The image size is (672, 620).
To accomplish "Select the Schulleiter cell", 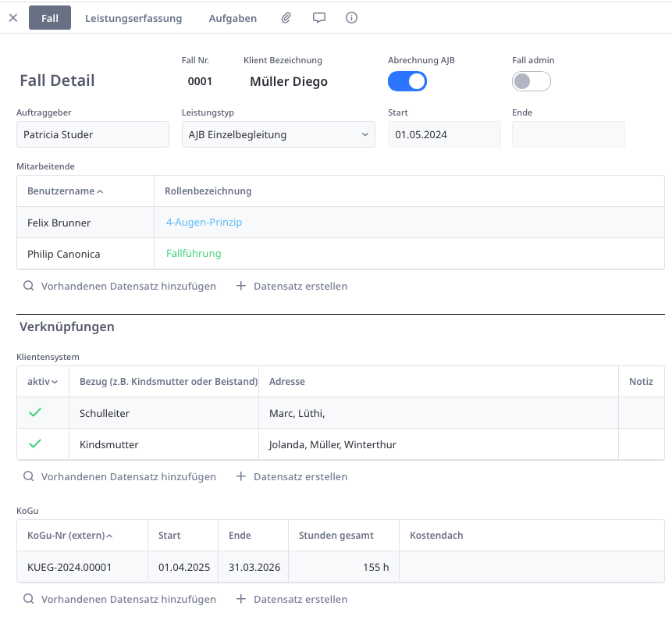I will pyautogui.click(x=164, y=413).
